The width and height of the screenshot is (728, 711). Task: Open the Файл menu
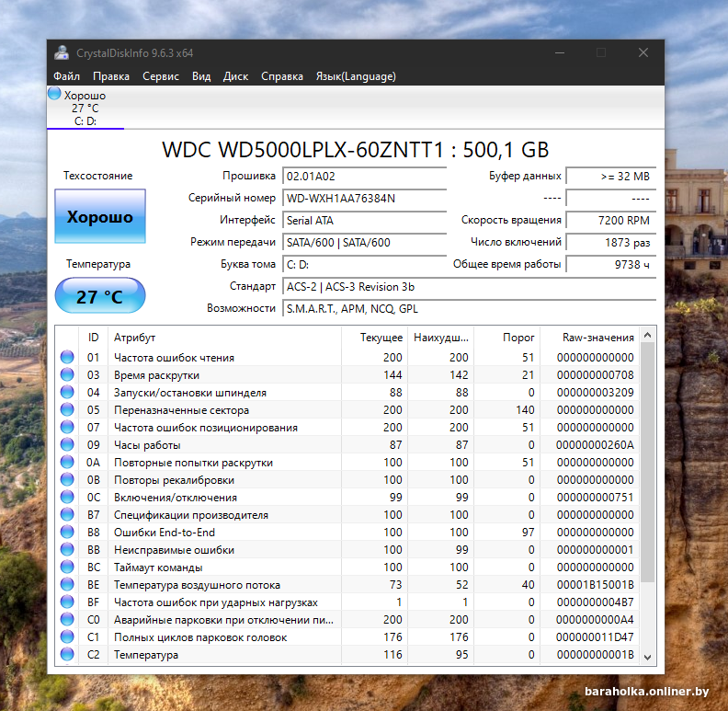[x=66, y=76]
